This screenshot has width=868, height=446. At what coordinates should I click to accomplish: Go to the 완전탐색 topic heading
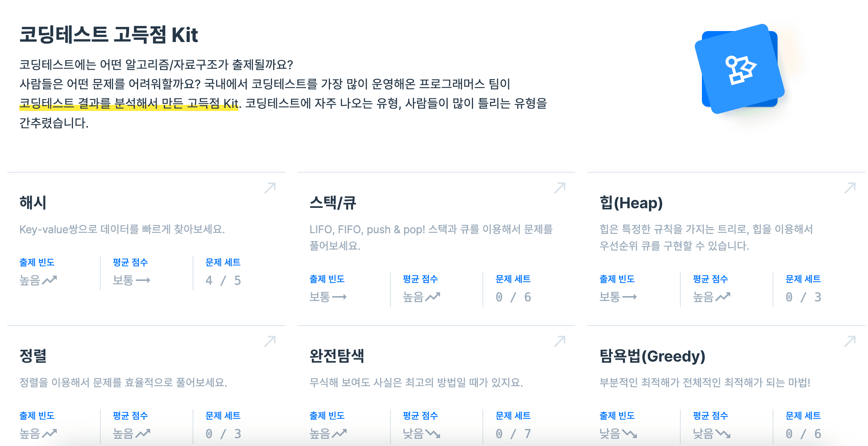point(336,356)
